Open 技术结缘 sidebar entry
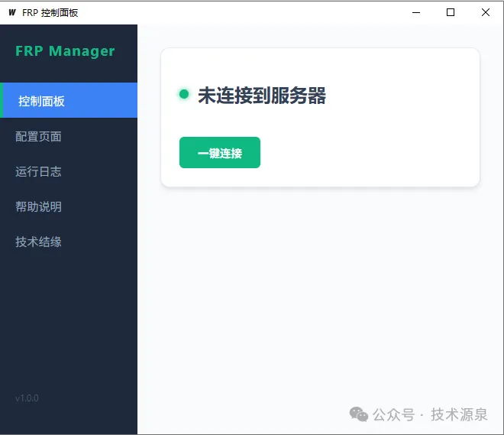Viewport: 504px width, 435px height. 69,242
